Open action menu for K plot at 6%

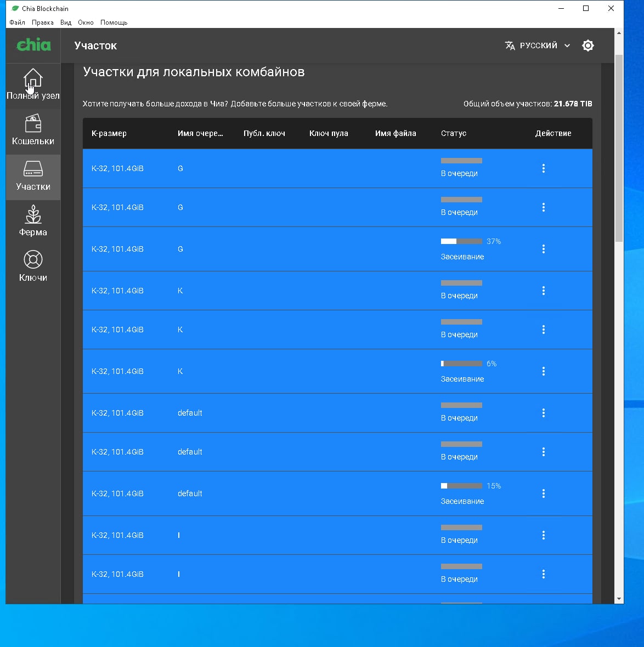(543, 371)
